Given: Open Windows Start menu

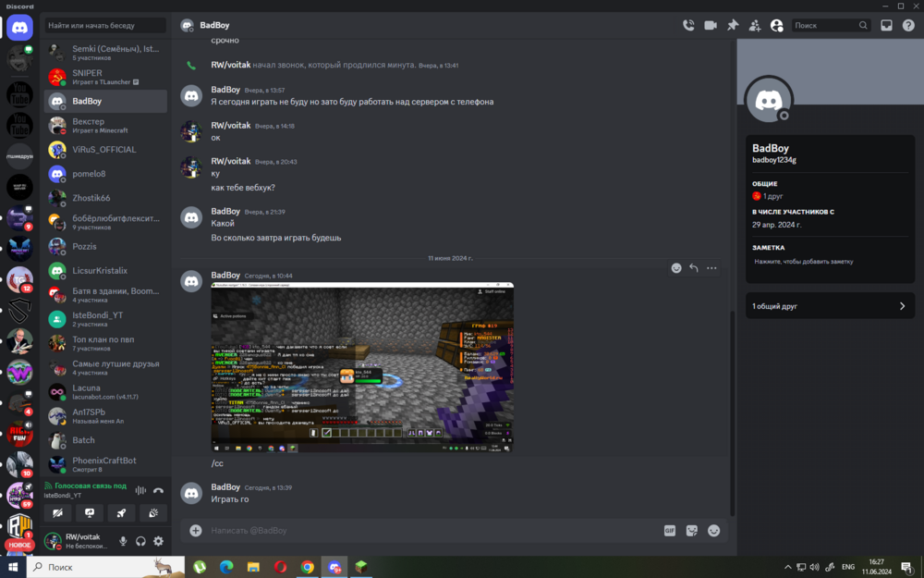Looking at the screenshot, I should (x=13, y=567).
